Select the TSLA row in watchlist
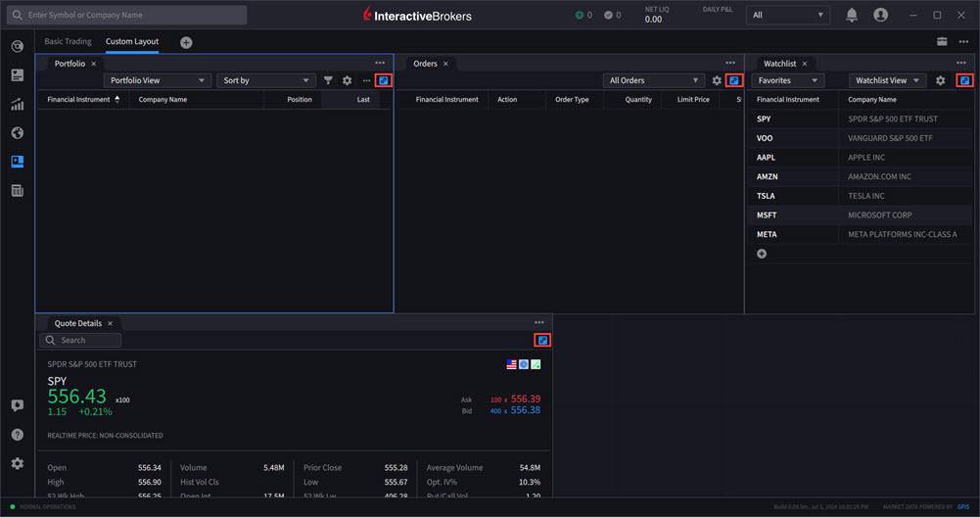Screen dimensions: 980x517 pos(861,196)
